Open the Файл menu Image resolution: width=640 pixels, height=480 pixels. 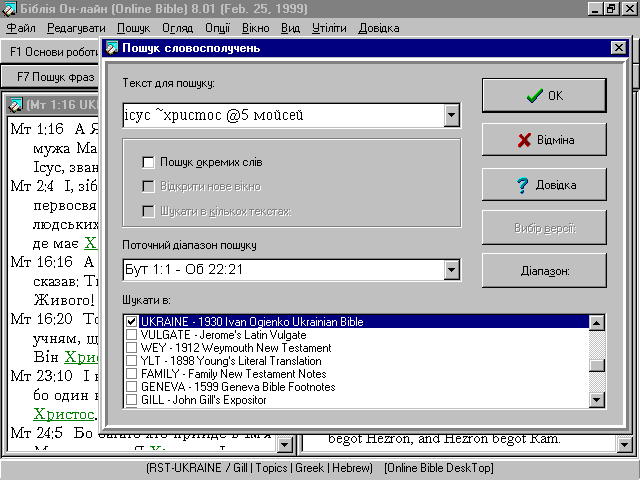pyautogui.click(x=20, y=28)
